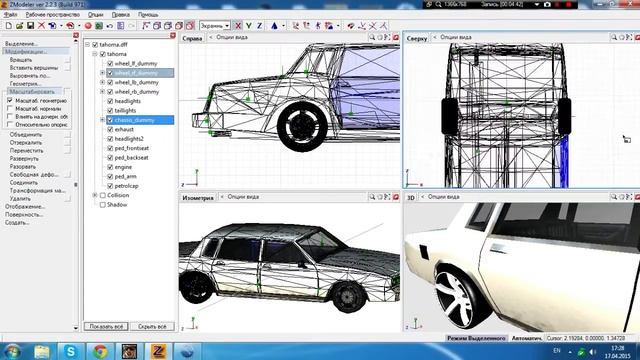Click the Open file toolbar icon
The image size is (640, 360).
tap(19, 26)
